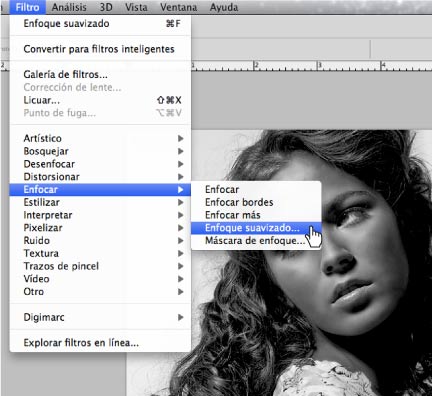
Task: Expand the Otro submenu
Action: click(100, 292)
